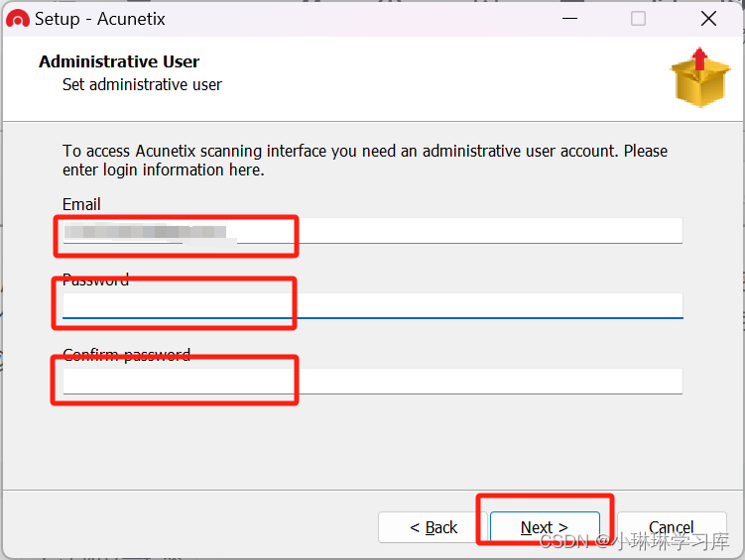Focus the Email input field
The height and width of the screenshot is (560, 745).
tap(373, 231)
